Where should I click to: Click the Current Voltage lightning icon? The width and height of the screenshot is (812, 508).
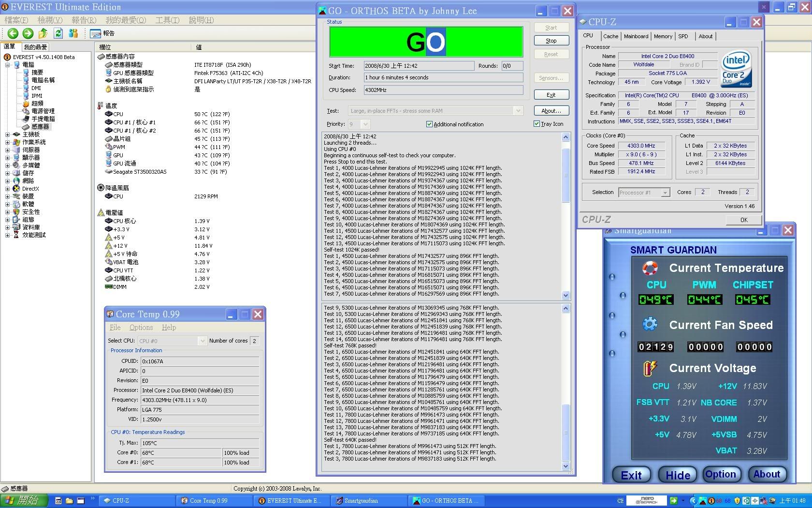tap(650, 368)
